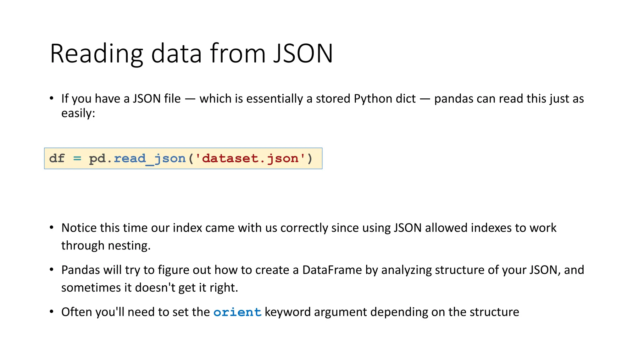Viewport: 644px width, 362px height.
Task: Click the phrase "keyword argument" in last bullet
Action: tap(315, 312)
